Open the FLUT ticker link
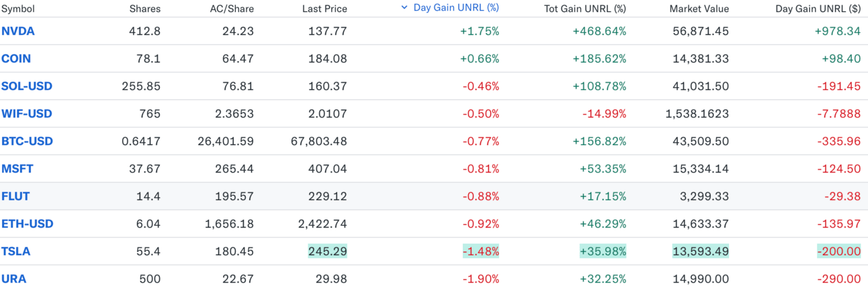Screen dimensions: 868x292 (x=15, y=196)
